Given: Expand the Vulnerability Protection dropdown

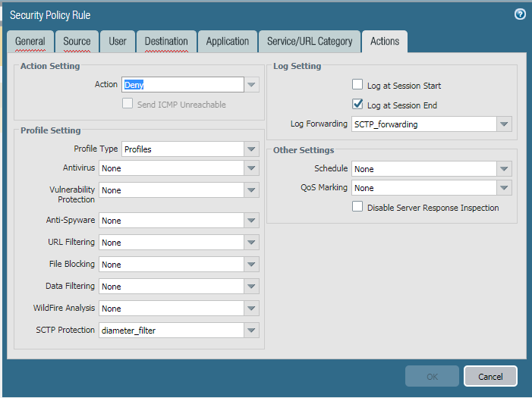Looking at the screenshot, I should tap(252, 190).
